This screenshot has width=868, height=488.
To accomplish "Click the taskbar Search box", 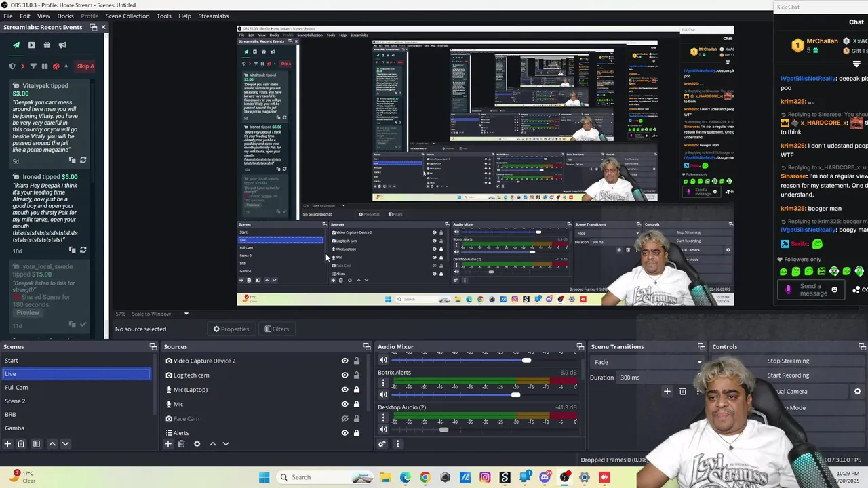I will 325,477.
